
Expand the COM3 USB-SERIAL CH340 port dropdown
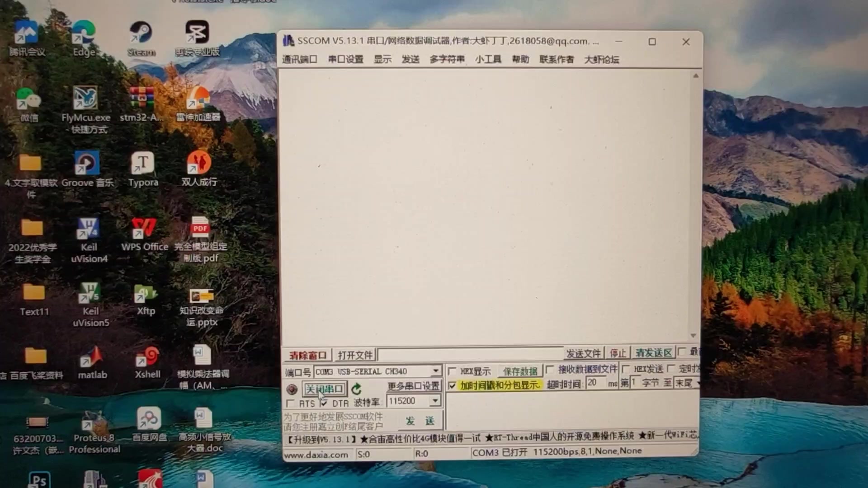[x=435, y=371]
